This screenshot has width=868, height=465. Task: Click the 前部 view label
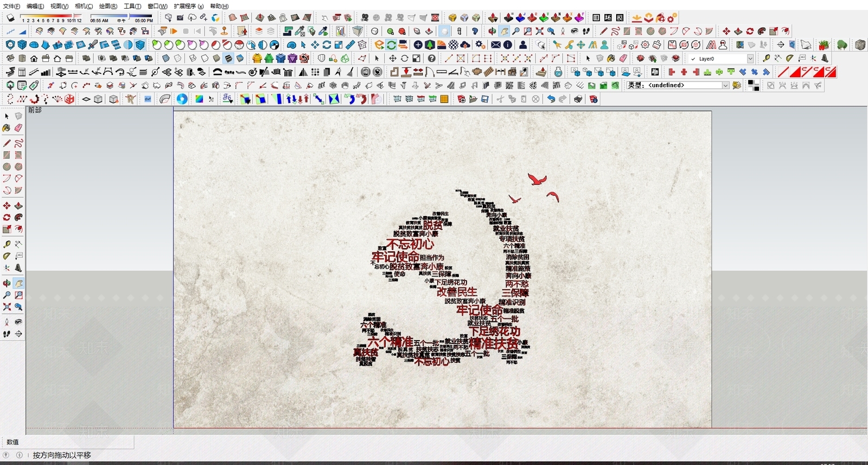tap(35, 110)
